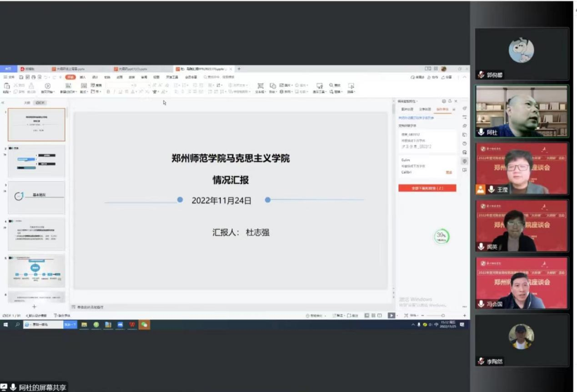Expand the presentation tools dropdown
577x392 pixels.
point(319,92)
